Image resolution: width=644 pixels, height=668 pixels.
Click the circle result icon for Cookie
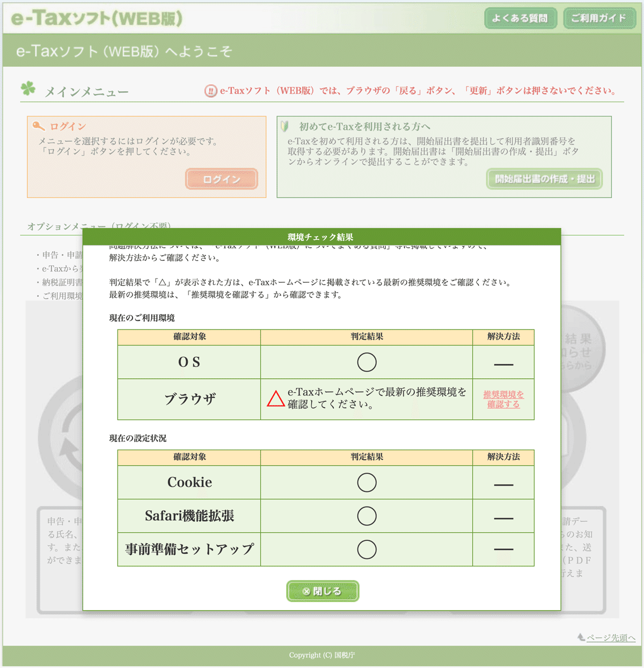[367, 482]
